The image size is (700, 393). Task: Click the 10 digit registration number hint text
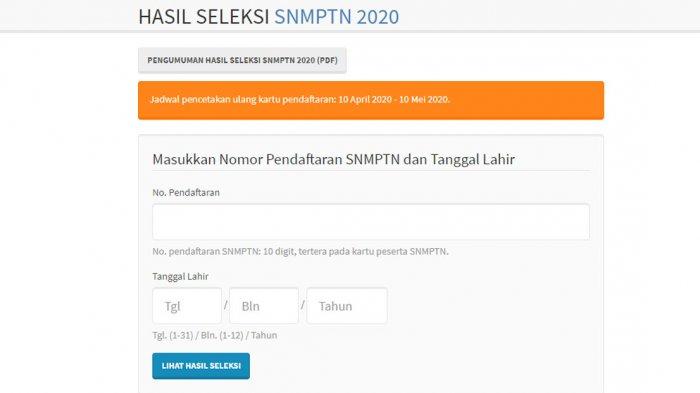coord(300,251)
